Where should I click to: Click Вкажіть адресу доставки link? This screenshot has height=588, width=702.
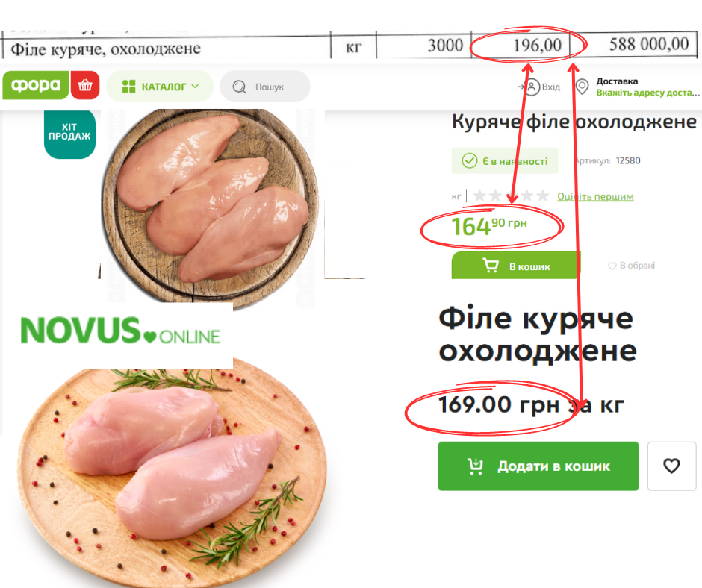[647, 93]
